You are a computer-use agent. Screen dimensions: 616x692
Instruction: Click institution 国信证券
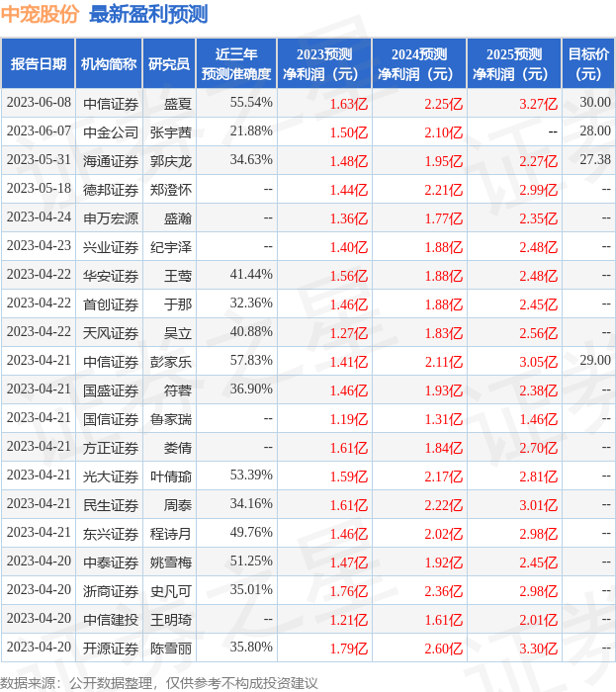click(111, 419)
